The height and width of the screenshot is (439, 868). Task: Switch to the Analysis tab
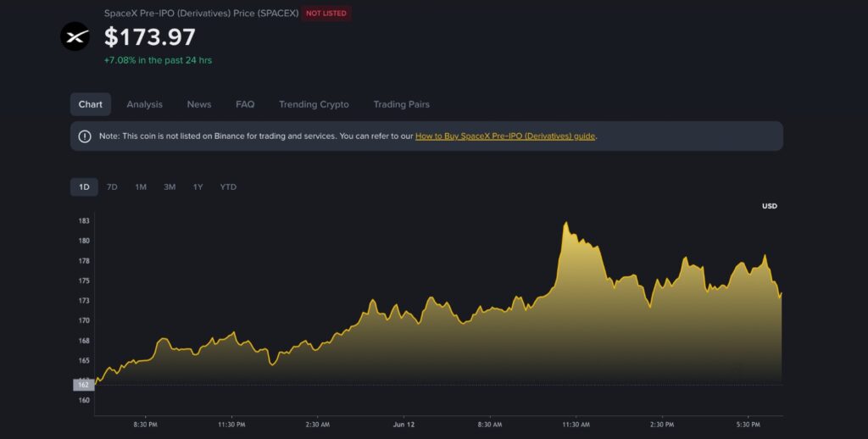144,104
